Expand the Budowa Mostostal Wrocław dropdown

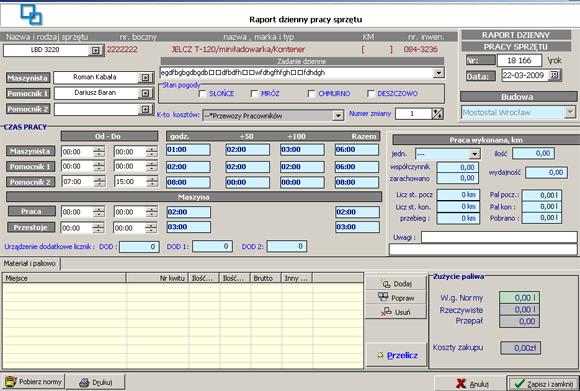570,112
